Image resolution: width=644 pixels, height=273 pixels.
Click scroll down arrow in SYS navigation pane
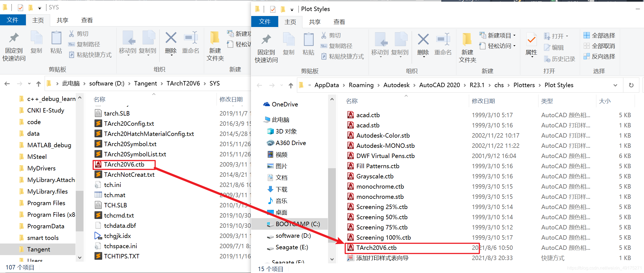pos(80,258)
